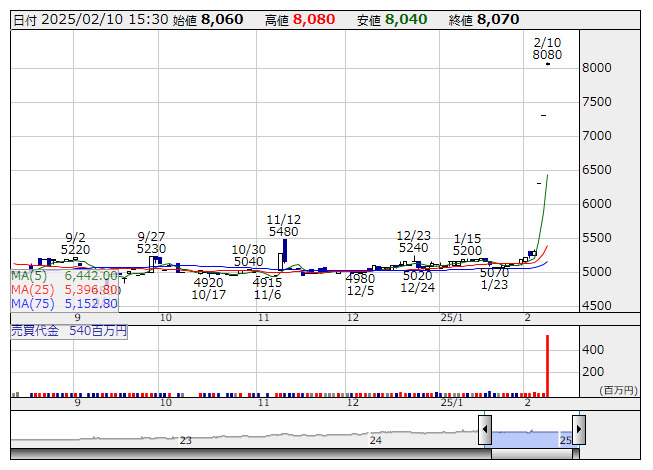Click the 1/23 5070 low annotation
Screen dimensions: 653x470
(x=494, y=279)
